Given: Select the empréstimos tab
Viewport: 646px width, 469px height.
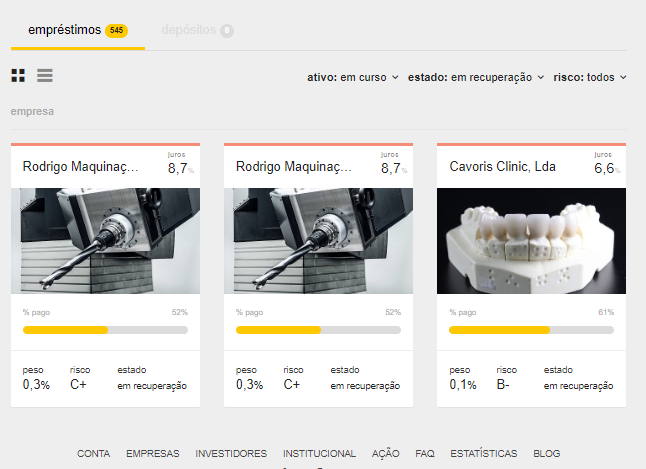Looking at the screenshot, I should point(77,31).
